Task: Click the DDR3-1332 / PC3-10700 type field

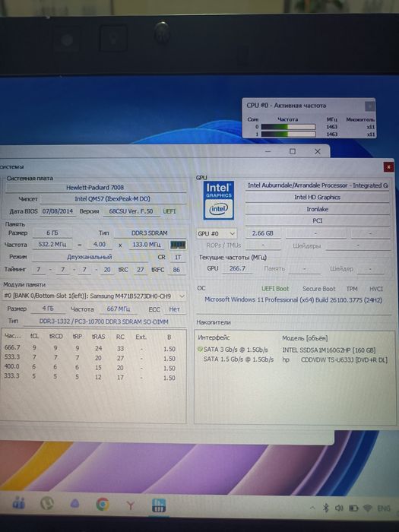Action: point(104,321)
